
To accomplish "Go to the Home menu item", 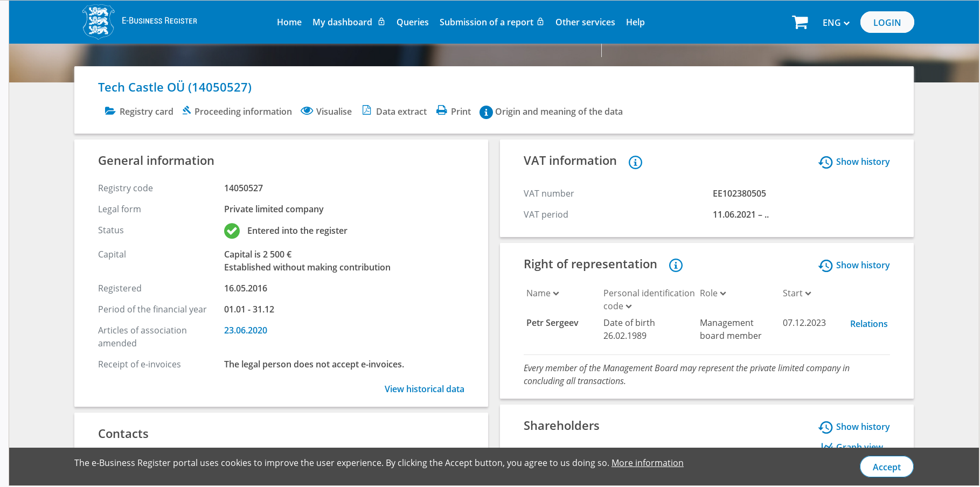I will (289, 22).
